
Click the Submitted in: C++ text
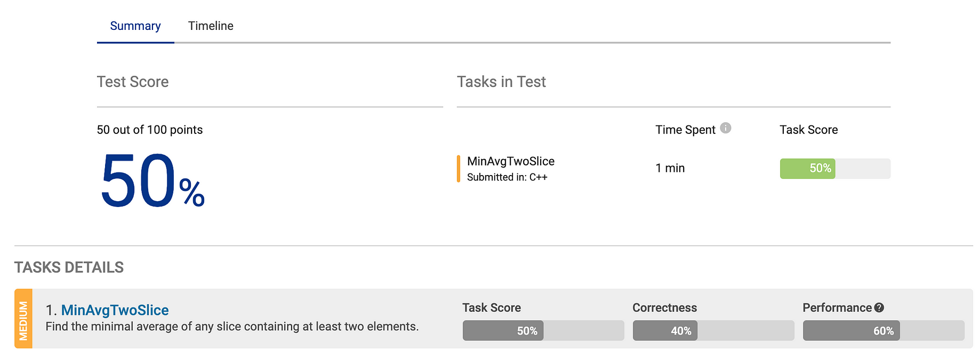point(507,177)
